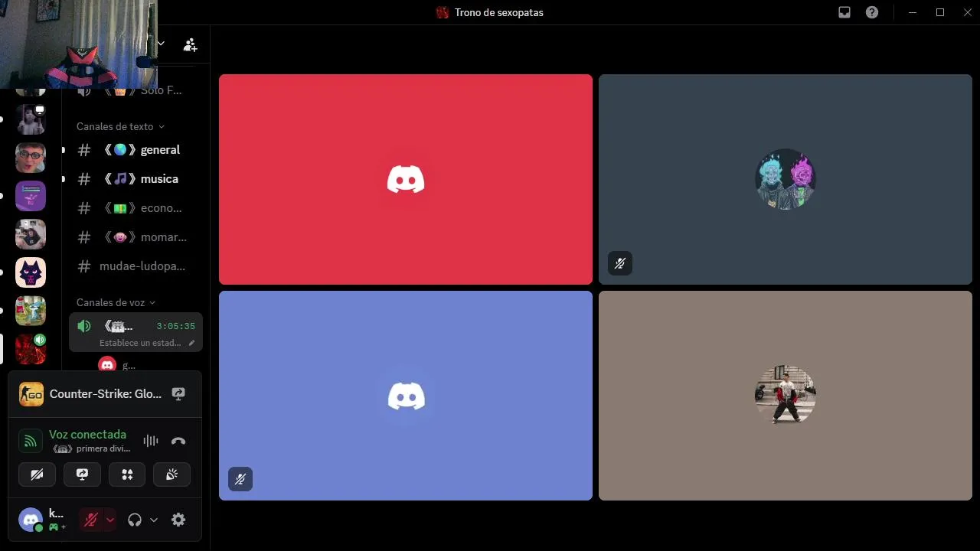Select the red server icon with speaker badge
Screen dimensions: 980x551
[x=31, y=349]
